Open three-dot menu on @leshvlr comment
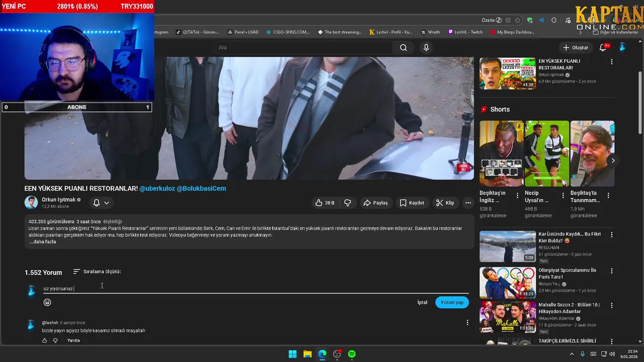644x362 pixels. click(467, 323)
